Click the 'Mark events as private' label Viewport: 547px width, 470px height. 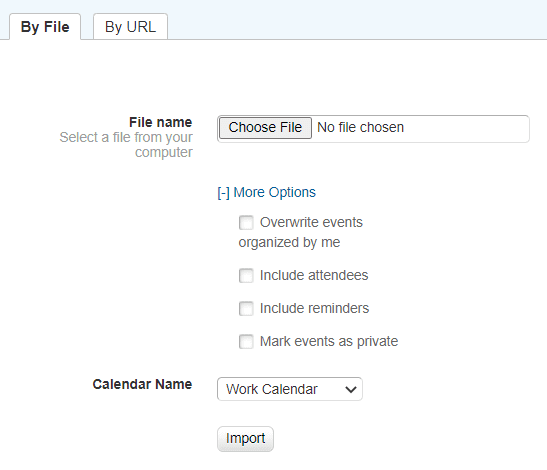(x=329, y=341)
